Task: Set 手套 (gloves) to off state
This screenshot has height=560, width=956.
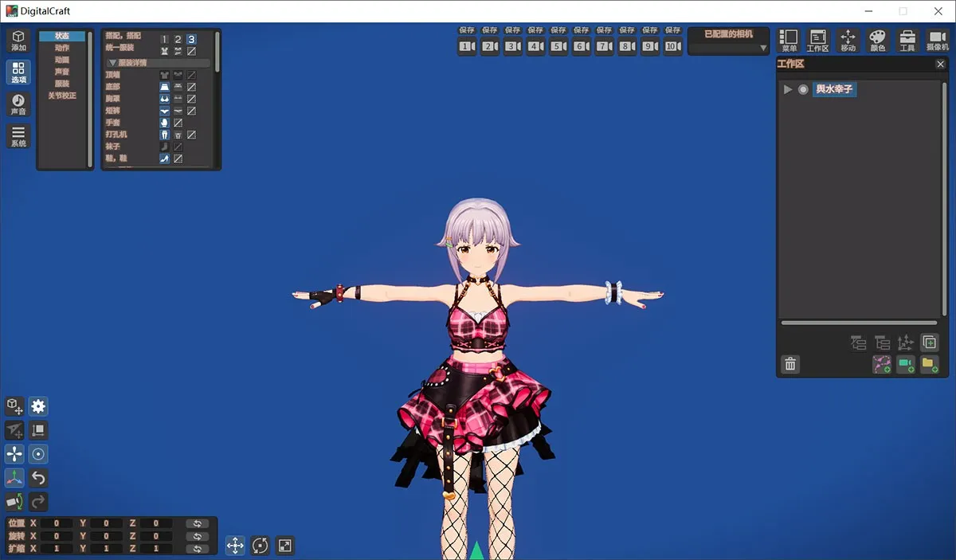Action: tap(178, 123)
